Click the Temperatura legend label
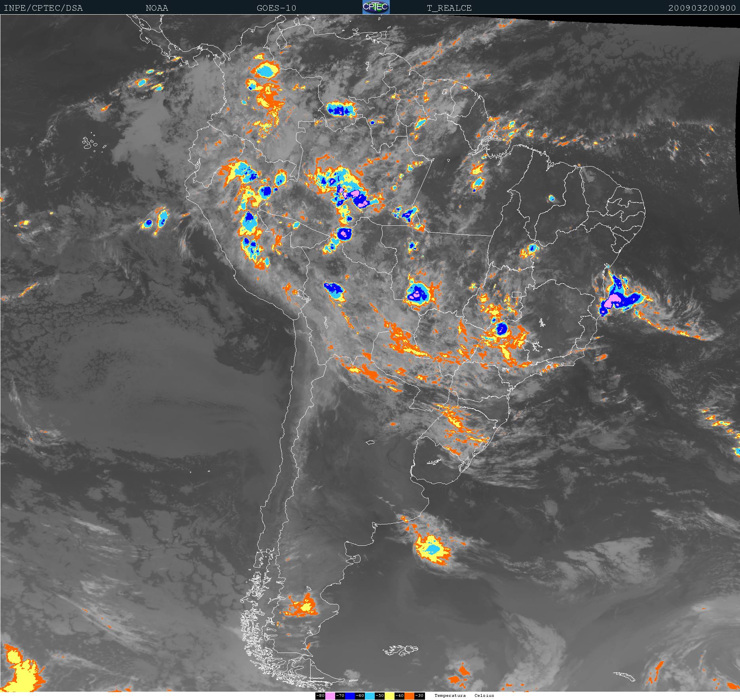Image resolution: width=740 pixels, height=700 pixels. point(450,696)
